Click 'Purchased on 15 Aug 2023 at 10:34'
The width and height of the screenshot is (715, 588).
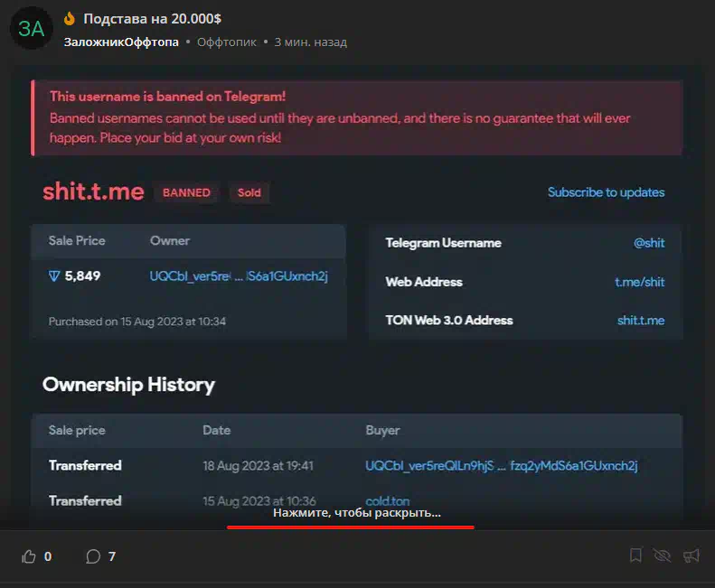137,322
